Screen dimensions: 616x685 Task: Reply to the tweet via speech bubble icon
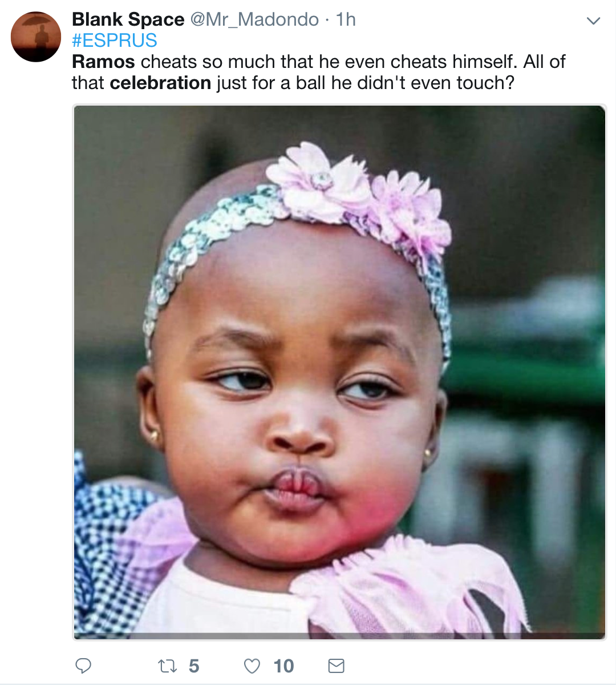click(x=83, y=666)
